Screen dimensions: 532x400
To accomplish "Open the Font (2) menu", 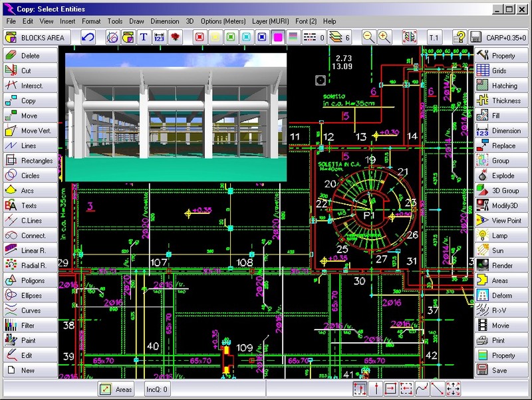I will pyautogui.click(x=306, y=21).
